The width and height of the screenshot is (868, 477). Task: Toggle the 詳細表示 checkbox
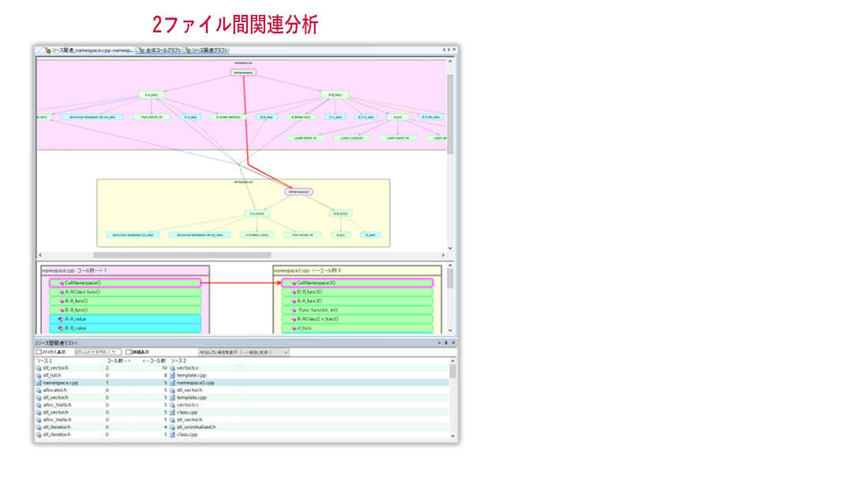point(129,352)
